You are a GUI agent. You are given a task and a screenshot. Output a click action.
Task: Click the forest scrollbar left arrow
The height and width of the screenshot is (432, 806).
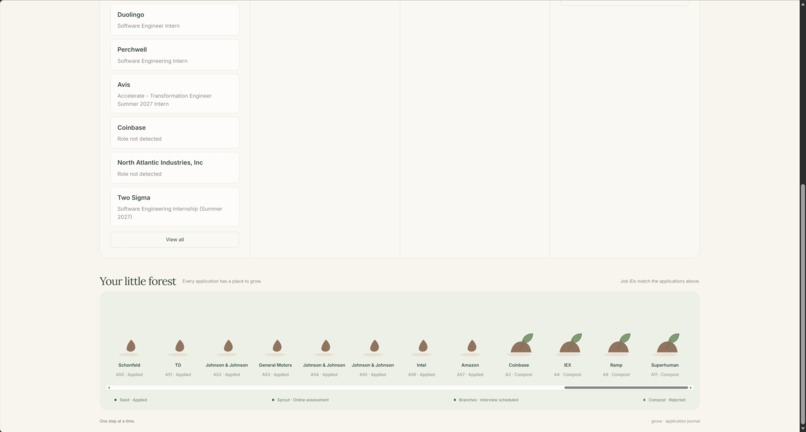pos(109,388)
